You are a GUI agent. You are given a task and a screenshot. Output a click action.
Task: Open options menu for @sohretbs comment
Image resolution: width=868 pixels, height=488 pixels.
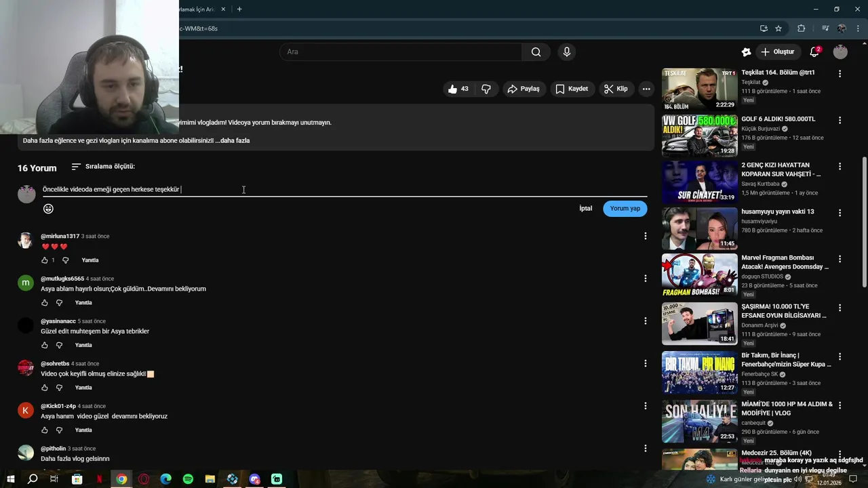coord(645,363)
